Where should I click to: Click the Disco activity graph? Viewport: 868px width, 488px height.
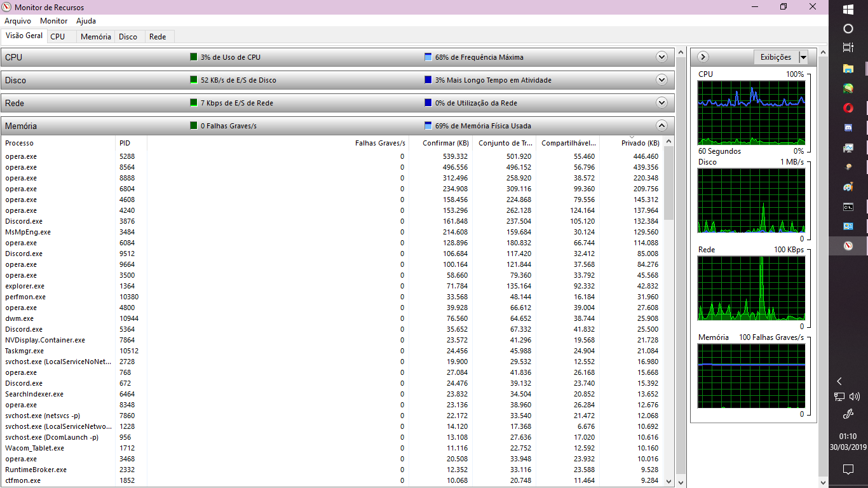pos(751,200)
